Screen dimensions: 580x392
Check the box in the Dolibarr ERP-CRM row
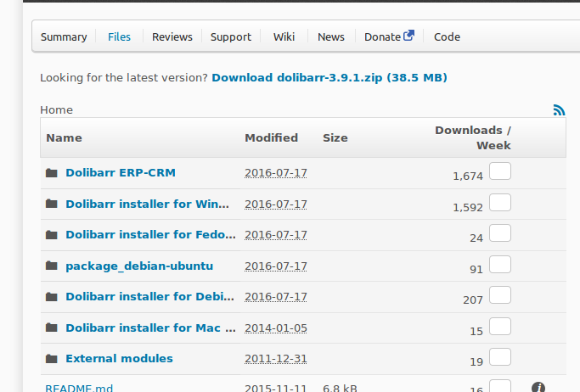coord(500,171)
